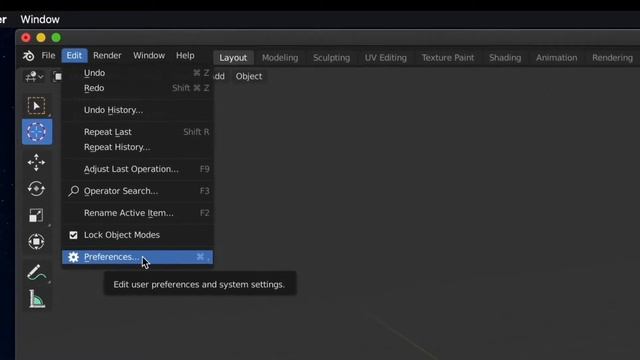640x360 pixels.
Task: Switch to the Animation workspace tab
Action: pyautogui.click(x=556, y=58)
